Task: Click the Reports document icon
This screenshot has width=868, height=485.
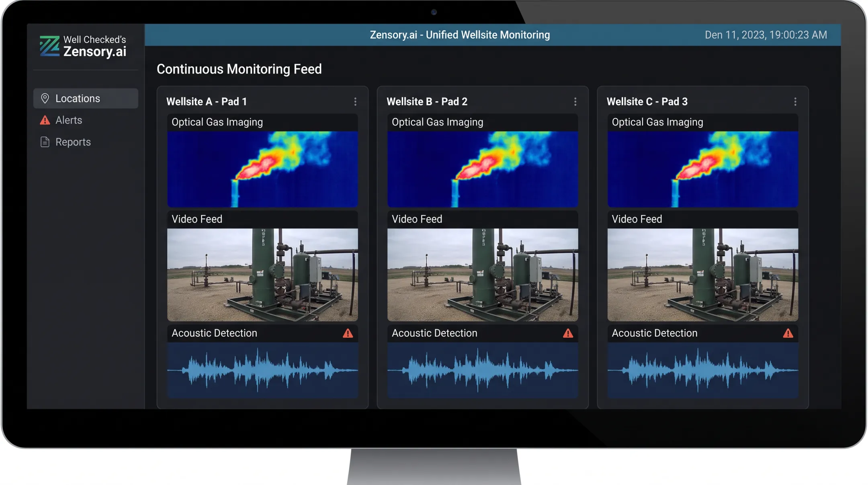Action: (45, 142)
